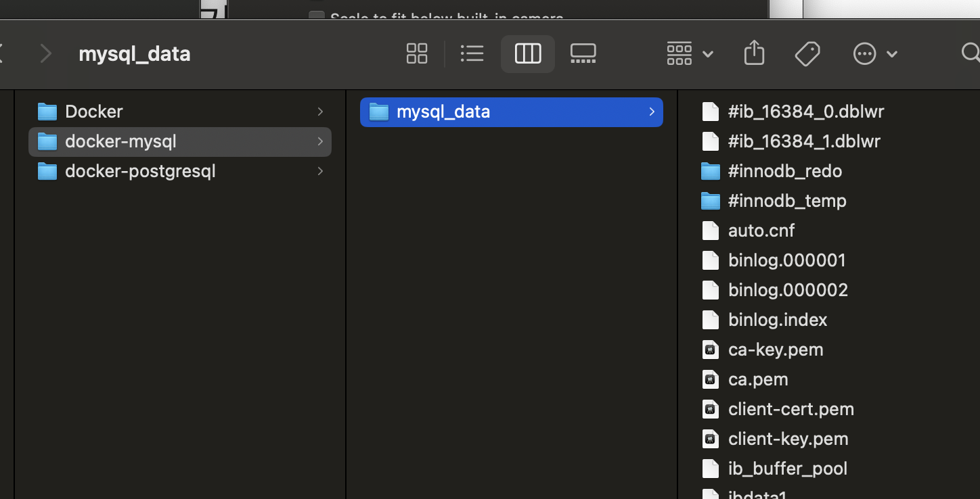The height and width of the screenshot is (499, 980).
Task: Expand the docker-mysql folder chevron
Action: (x=320, y=141)
